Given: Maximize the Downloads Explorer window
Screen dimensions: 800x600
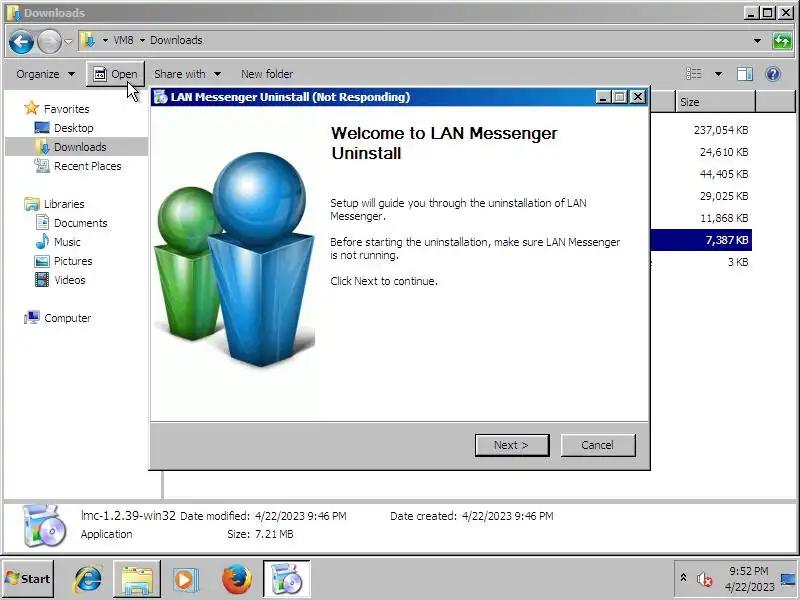Looking at the screenshot, I should point(767,13).
